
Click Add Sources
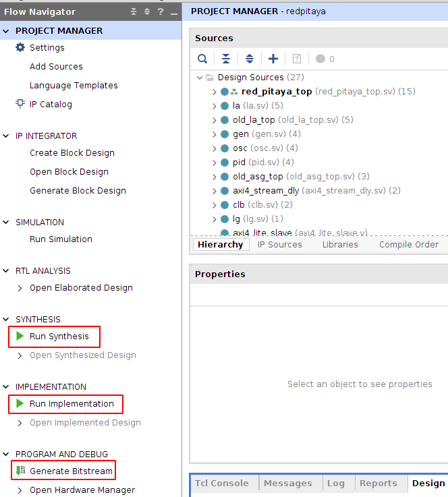click(56, 66)
